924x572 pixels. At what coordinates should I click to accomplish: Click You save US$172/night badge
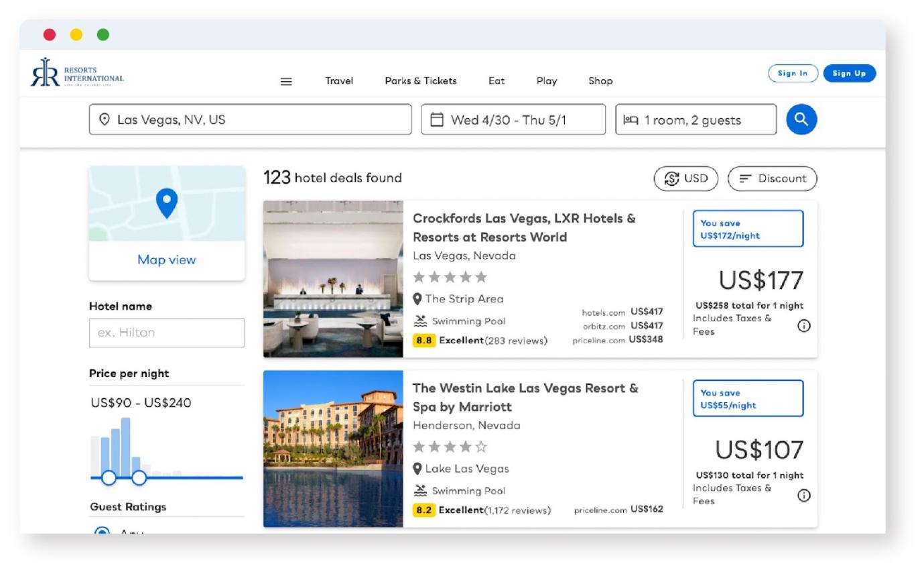click(x=748, y=229)
